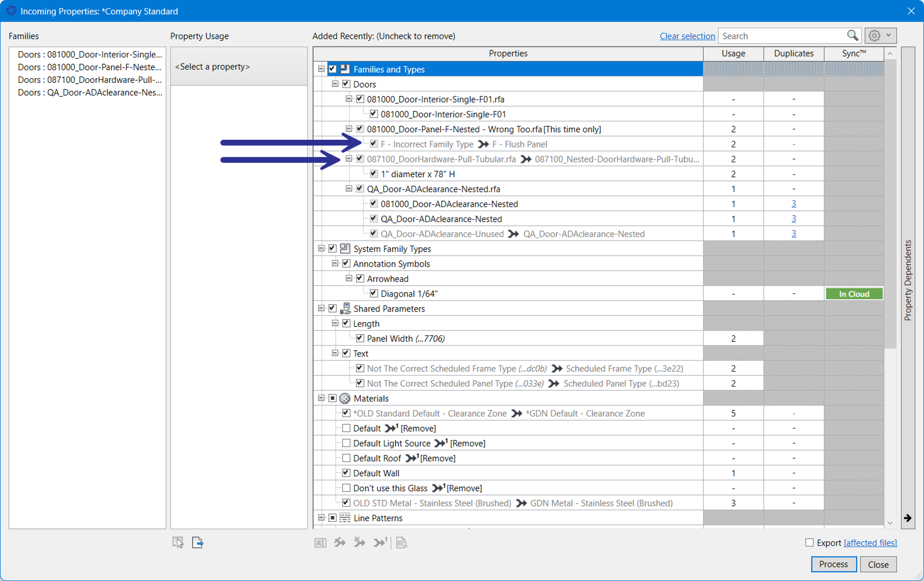This screenshot has width=924, height=581.
Task: Click the Clear selection link
Action: [687, 36]
